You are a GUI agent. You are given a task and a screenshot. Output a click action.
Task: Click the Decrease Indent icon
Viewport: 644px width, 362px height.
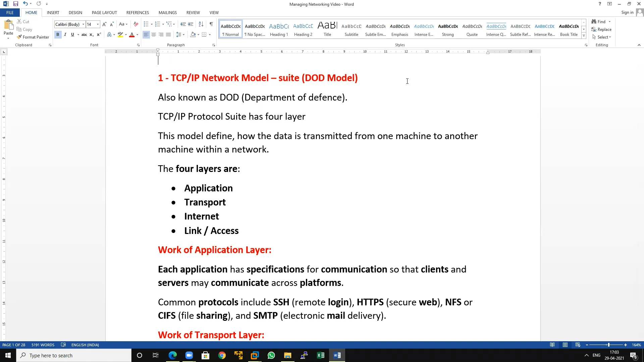[183, 24]
